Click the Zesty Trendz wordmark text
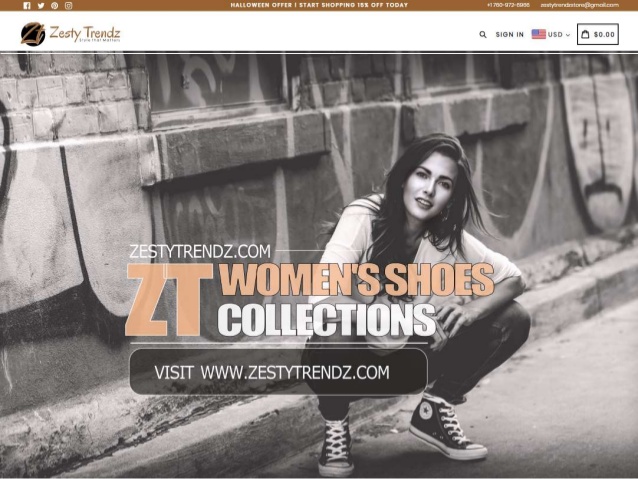 [x=85, y=33]
